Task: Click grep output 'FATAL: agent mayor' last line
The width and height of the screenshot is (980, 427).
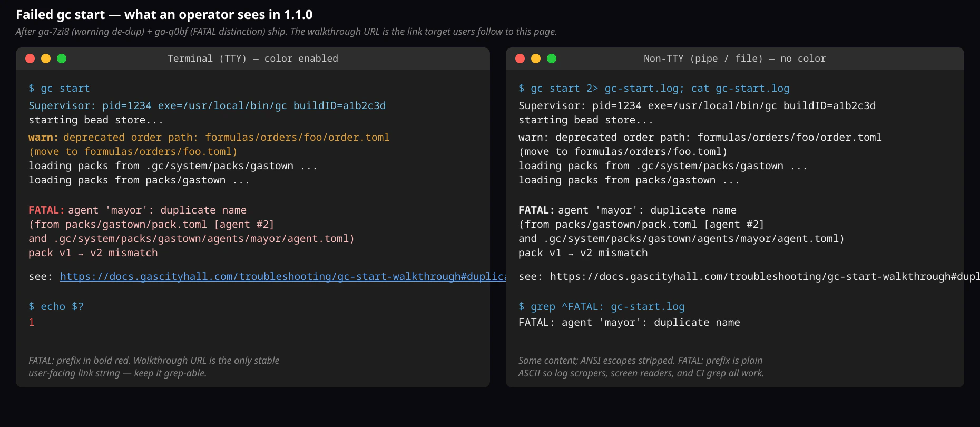Action: [x=629, y=323]
